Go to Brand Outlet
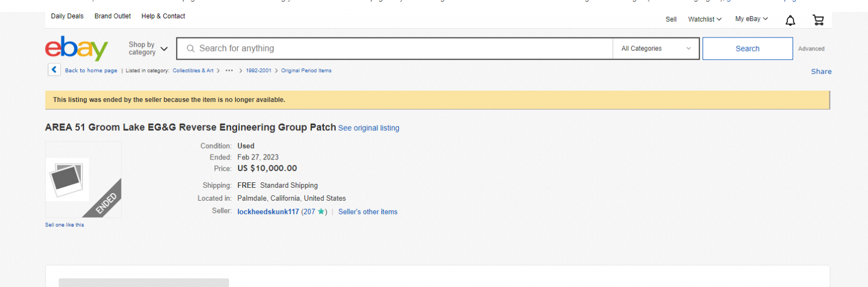The height and width of the screenshot is (287, 868). point(113,16)
